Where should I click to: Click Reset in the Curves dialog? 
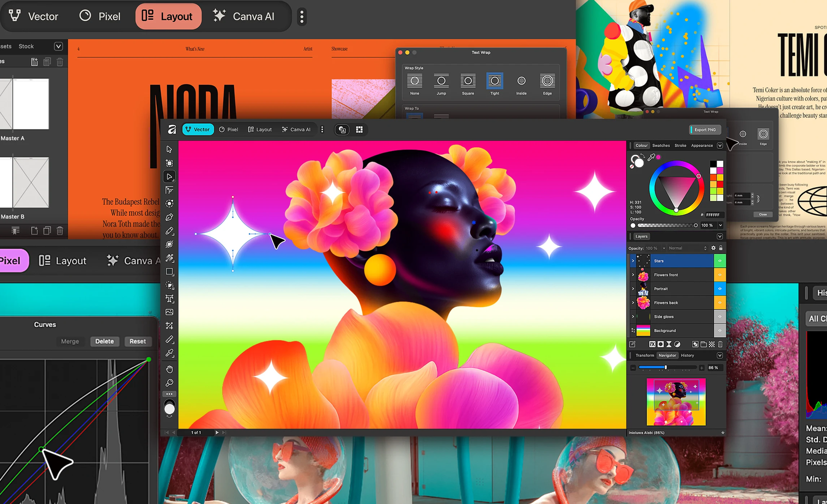click(139, 341)
